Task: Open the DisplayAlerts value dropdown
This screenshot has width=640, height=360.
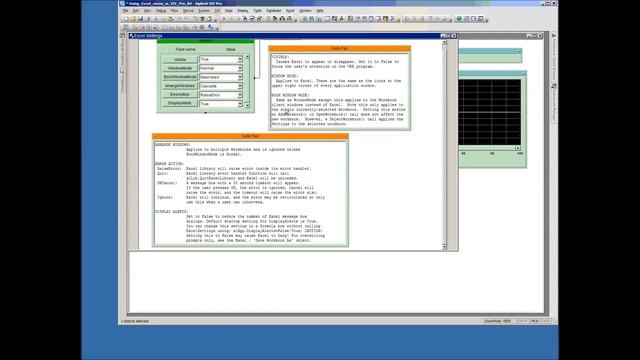Action: coord(240,104)
